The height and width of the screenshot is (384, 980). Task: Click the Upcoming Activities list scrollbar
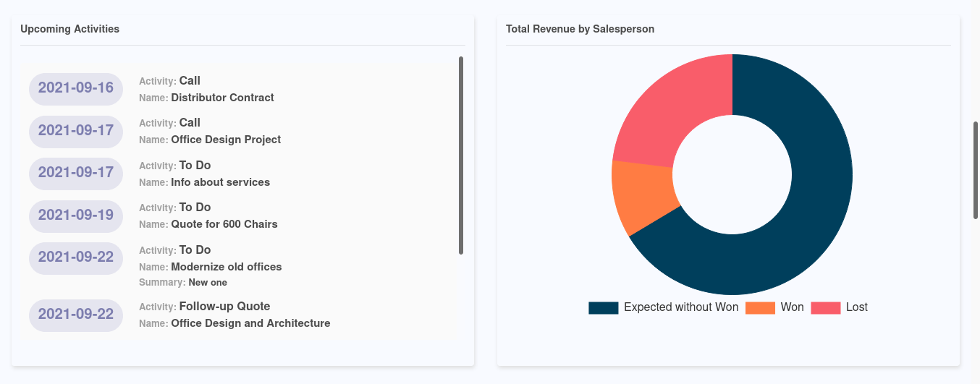[461, 155]
